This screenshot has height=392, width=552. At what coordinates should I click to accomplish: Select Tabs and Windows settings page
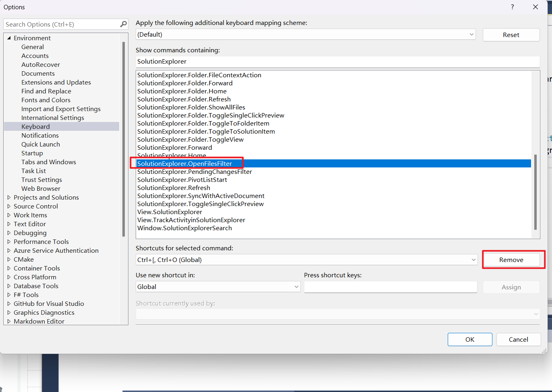49,162
